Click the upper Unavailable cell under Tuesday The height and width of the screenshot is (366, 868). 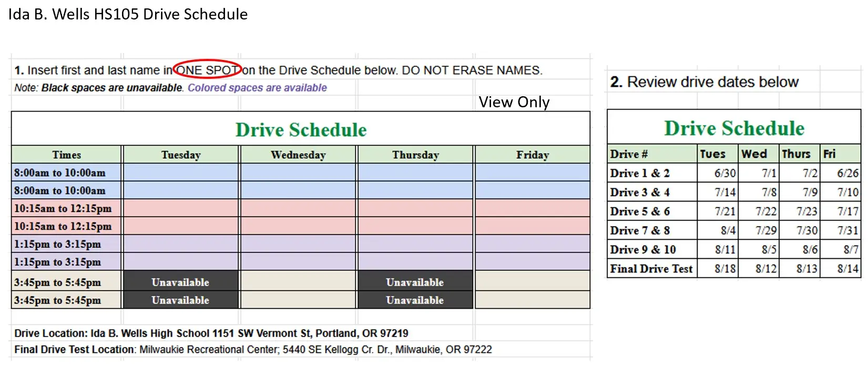[180, 282]
